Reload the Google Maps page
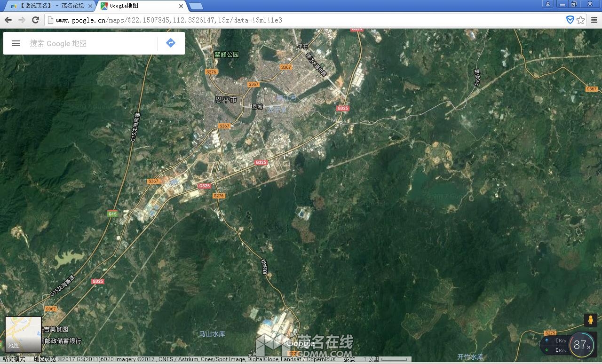The image size is (602, 364). pyautogui.click(x=35, y=20)
